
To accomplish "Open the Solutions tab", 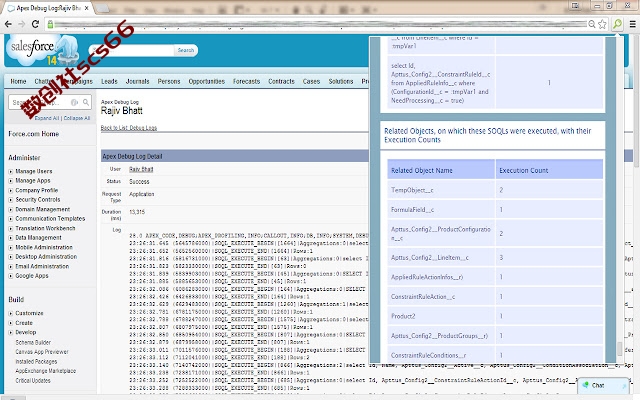I will pos(341,81).
